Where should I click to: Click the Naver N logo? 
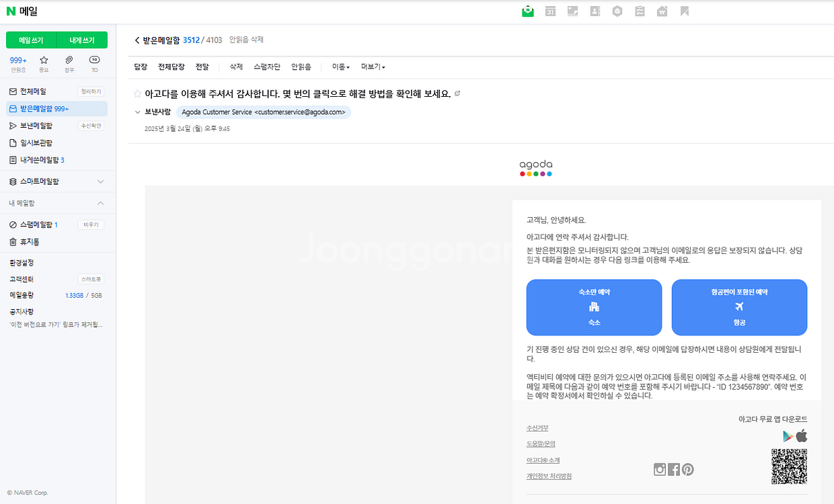coord(11,11)
